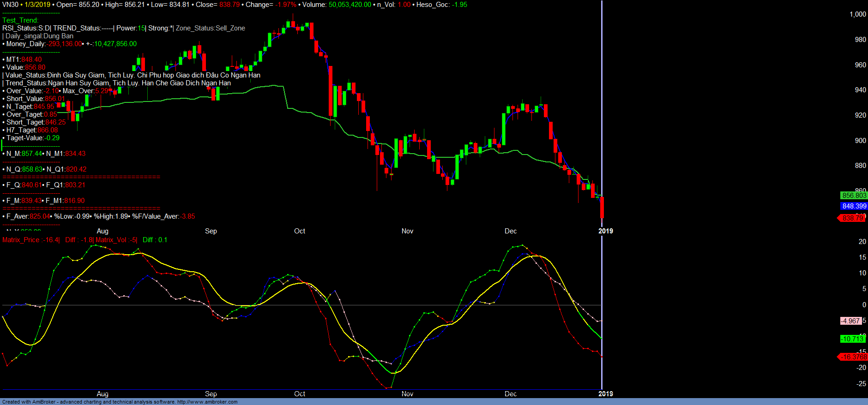Select the red -16.3768 indicator value marker

point(853,357)
